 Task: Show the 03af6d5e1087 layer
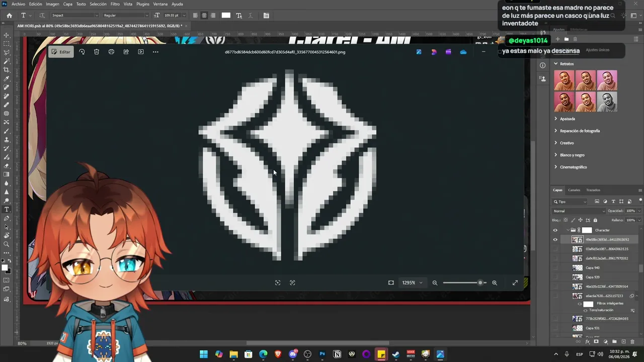click(555, 249)
